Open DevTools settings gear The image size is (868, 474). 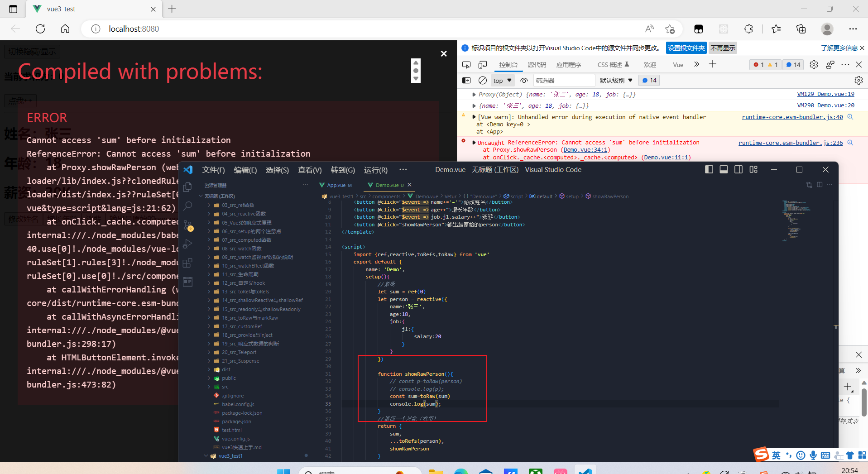(x=814, y=65)
